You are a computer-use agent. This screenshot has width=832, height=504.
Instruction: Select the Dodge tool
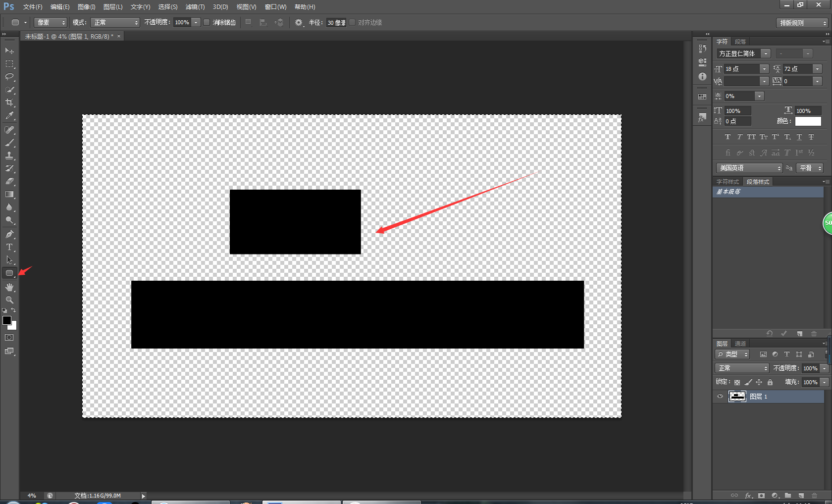point(9,220)
